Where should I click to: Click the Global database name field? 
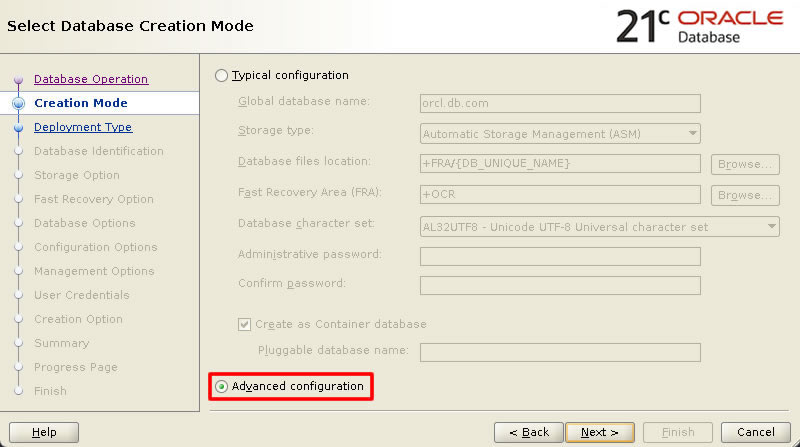(560, 103)
